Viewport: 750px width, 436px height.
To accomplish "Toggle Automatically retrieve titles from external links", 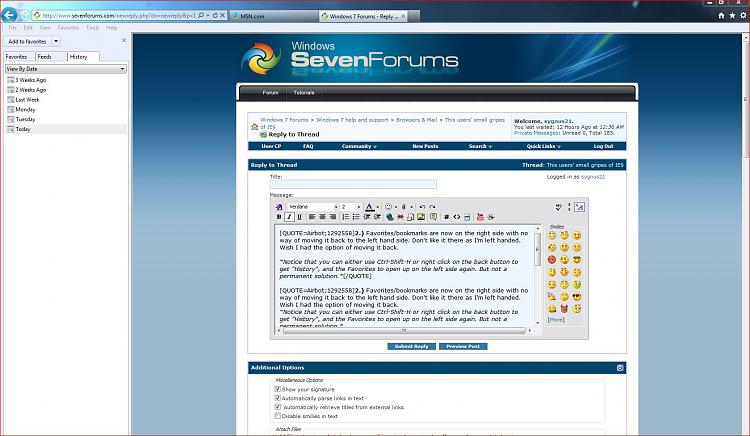I will (277, 407).
